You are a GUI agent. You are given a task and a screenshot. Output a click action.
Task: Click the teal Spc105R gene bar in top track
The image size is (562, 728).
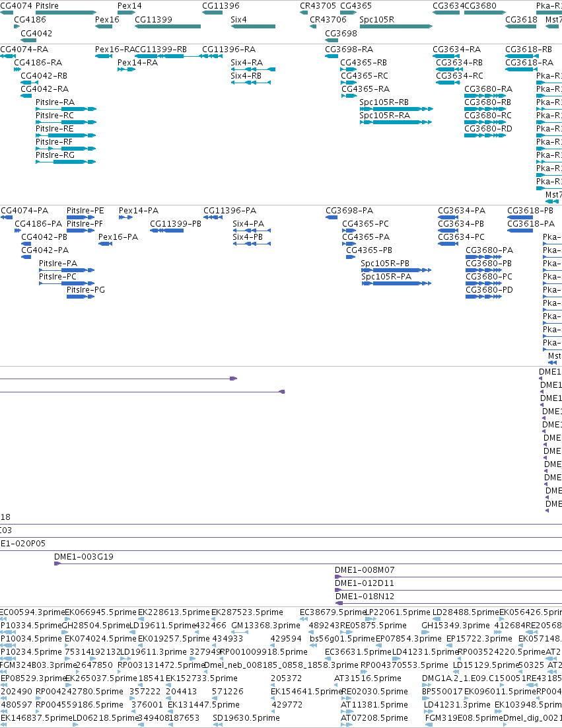click(396, 26)
